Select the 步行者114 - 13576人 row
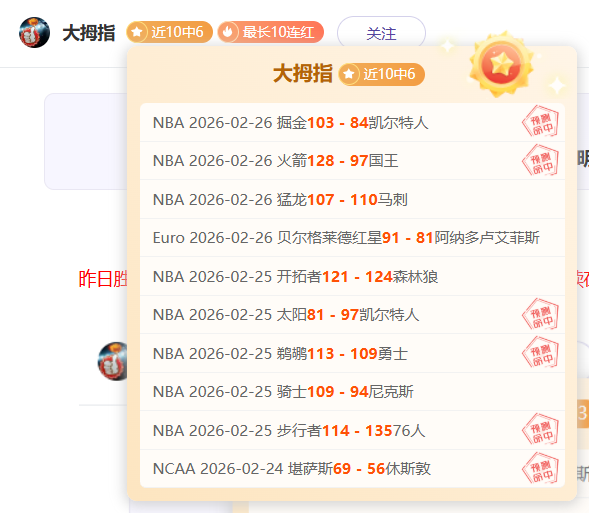 click(x=352, y=430)
